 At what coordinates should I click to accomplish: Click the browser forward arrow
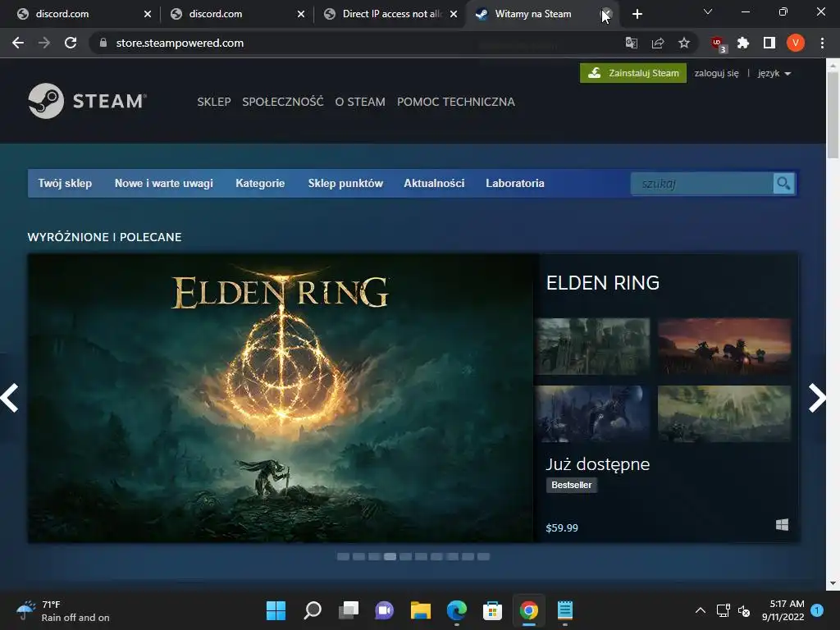tap(44, 43)
